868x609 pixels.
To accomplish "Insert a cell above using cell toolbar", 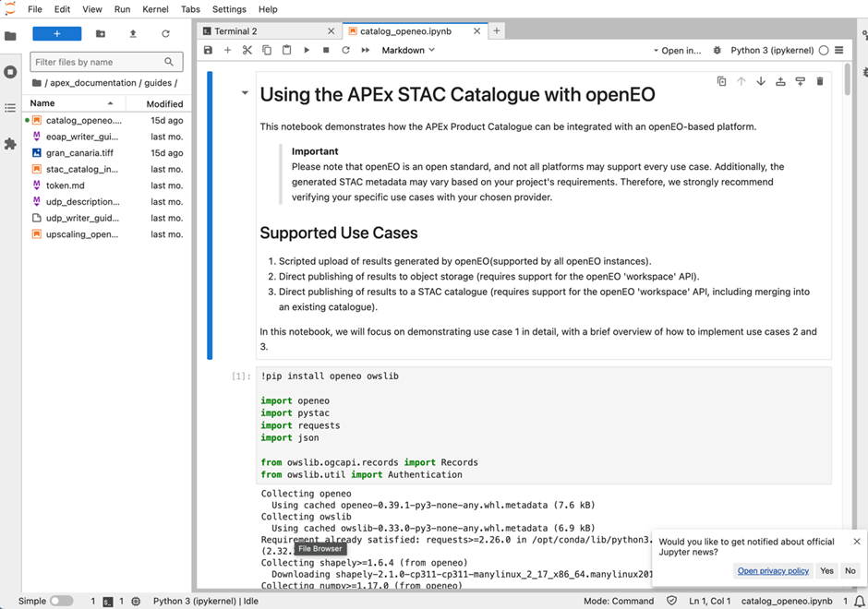I will coord(780,81).
